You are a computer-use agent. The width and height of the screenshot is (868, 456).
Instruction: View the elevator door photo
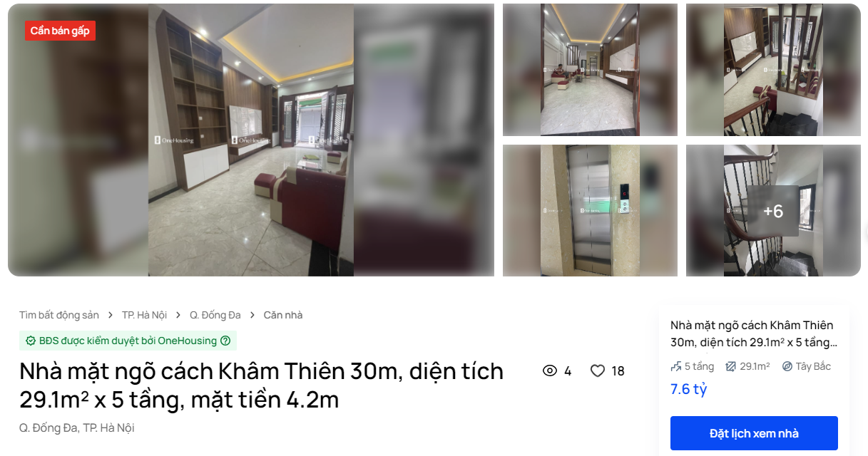(590, 210)
